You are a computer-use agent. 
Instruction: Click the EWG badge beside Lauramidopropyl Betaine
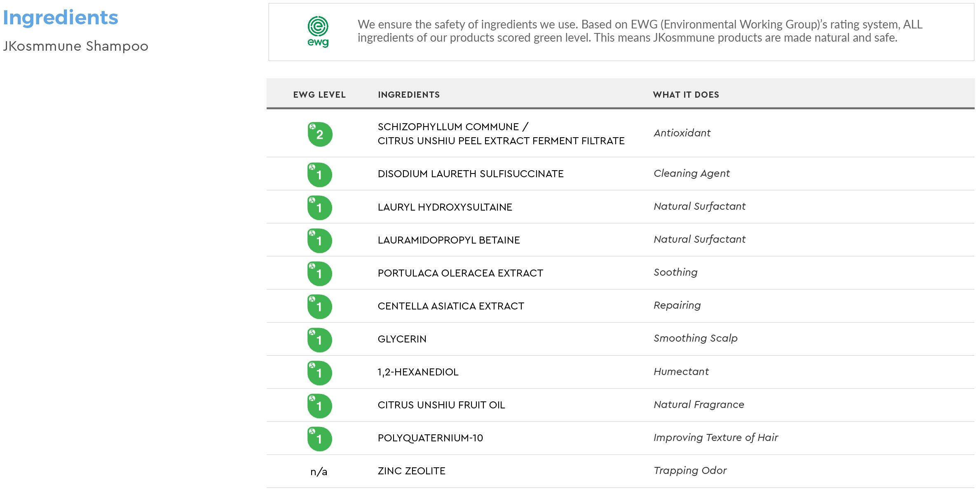pos(319,241)
